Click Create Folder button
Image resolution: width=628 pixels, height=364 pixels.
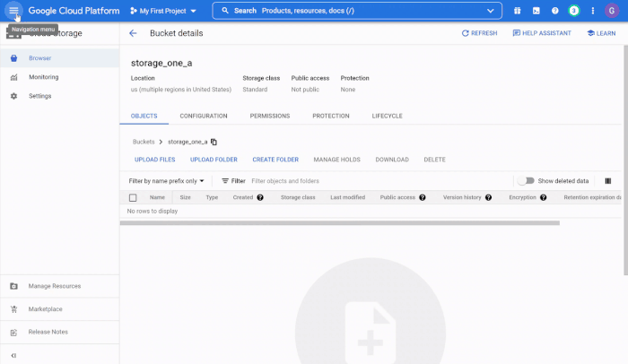coord(275,160)
